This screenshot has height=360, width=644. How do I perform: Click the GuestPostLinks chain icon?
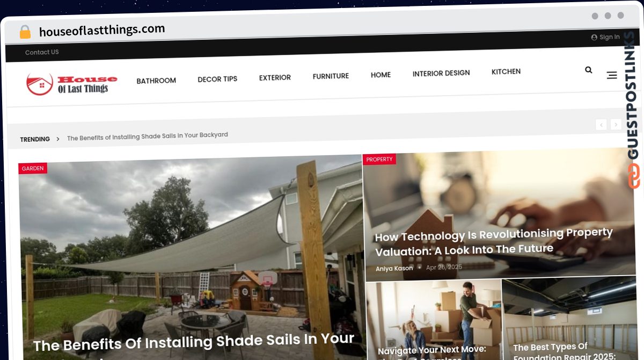634,176
